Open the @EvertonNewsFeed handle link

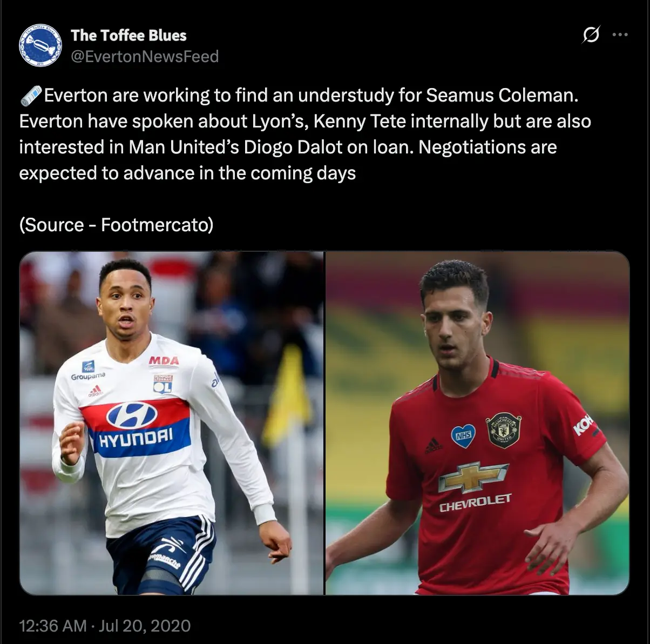(145, 56)
